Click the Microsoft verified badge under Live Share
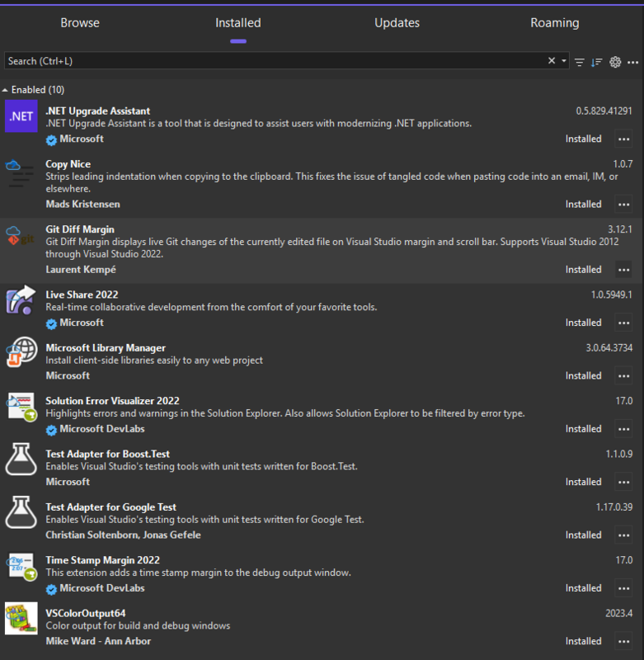 [x=51, y=323]
